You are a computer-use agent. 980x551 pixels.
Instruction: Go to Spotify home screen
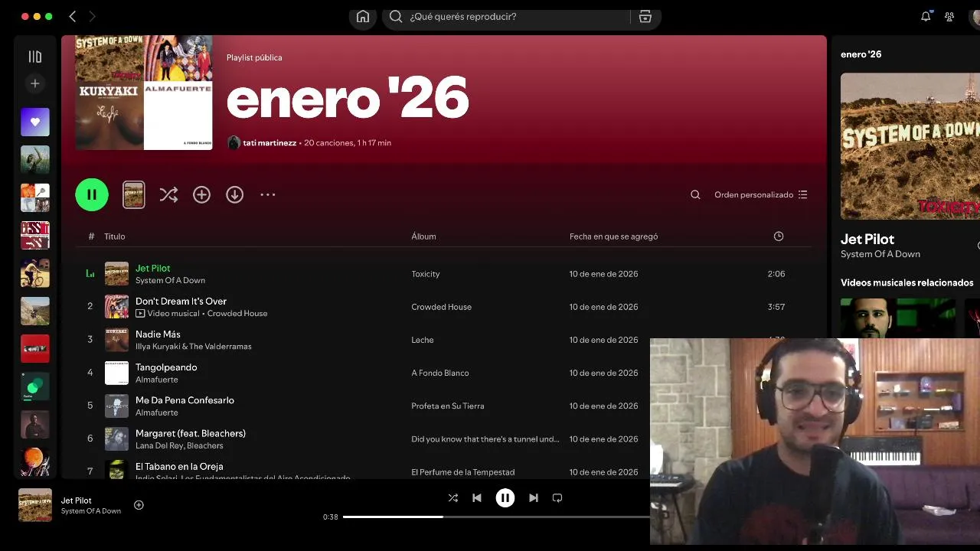(363, 17)
